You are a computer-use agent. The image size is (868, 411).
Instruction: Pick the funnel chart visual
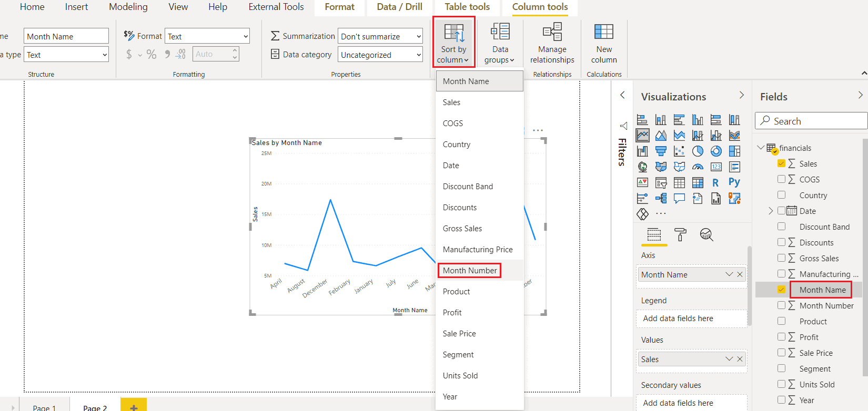[661, 151]
